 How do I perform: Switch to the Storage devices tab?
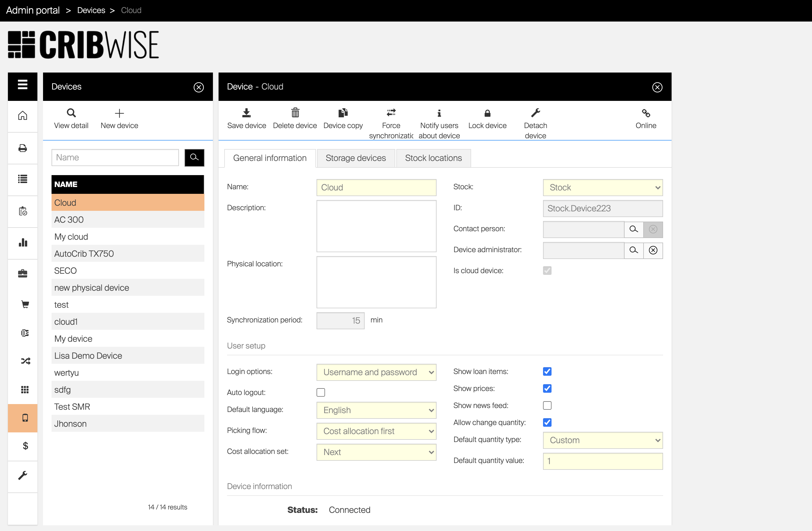(x=356, y=158)
